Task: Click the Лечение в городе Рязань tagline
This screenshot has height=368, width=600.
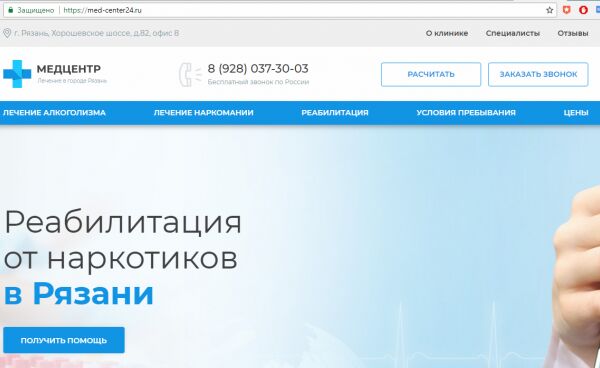Action: 72,81
